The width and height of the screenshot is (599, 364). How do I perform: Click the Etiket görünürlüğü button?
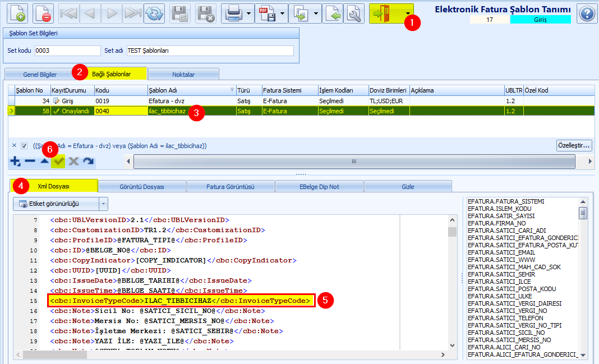click(56, 204)
